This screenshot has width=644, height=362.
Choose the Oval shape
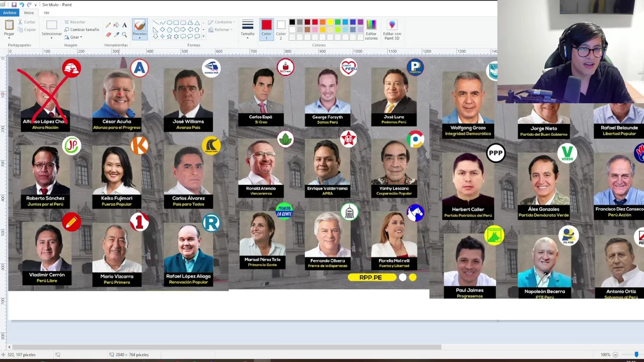[x=170, y=23]
